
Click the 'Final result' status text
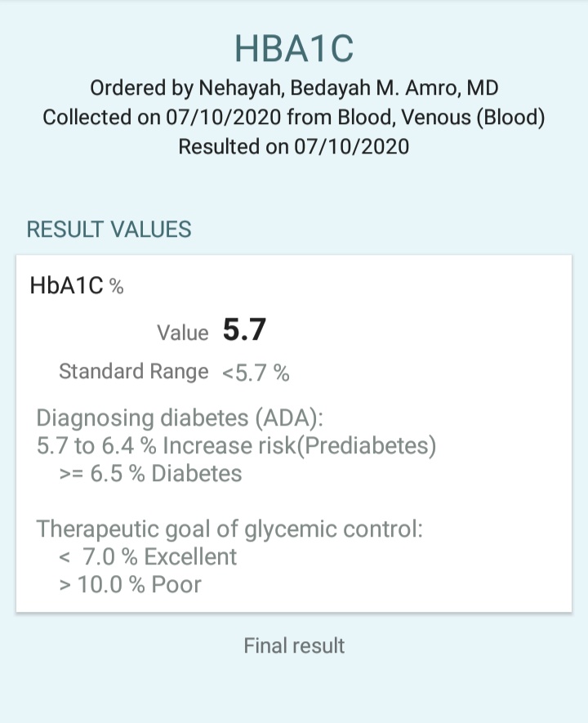294,645
